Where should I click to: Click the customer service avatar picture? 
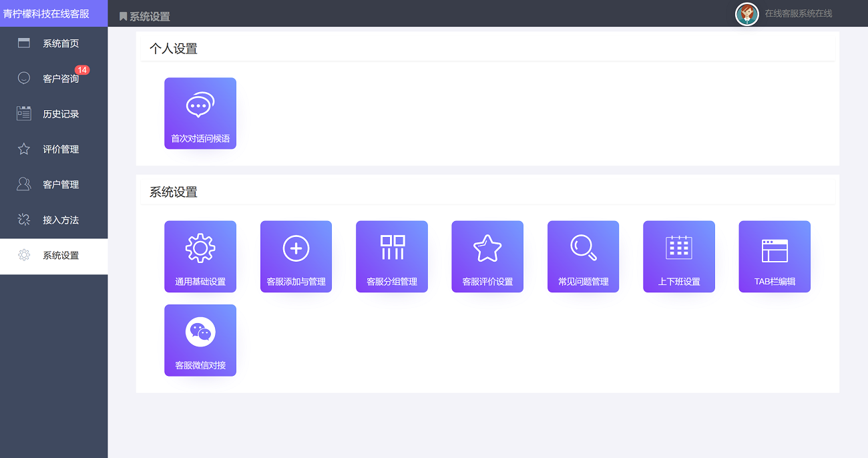(x=746, y=13)
